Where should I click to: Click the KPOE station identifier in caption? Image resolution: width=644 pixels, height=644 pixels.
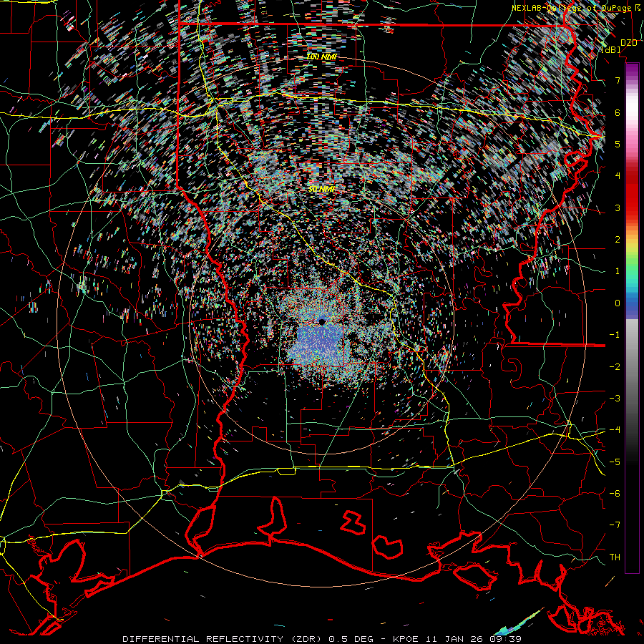[404, 639]
